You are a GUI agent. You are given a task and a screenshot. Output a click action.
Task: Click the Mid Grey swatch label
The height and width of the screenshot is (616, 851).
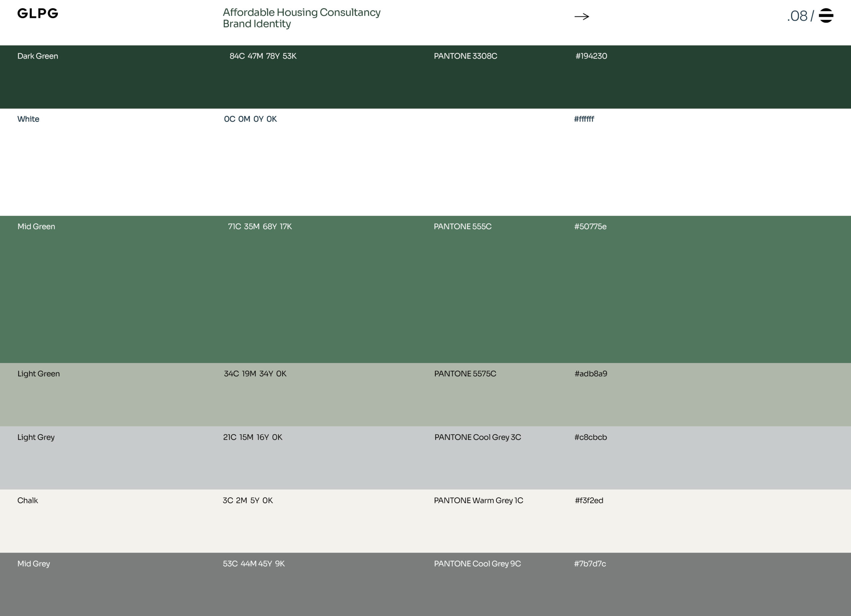(x=33, y=563)
